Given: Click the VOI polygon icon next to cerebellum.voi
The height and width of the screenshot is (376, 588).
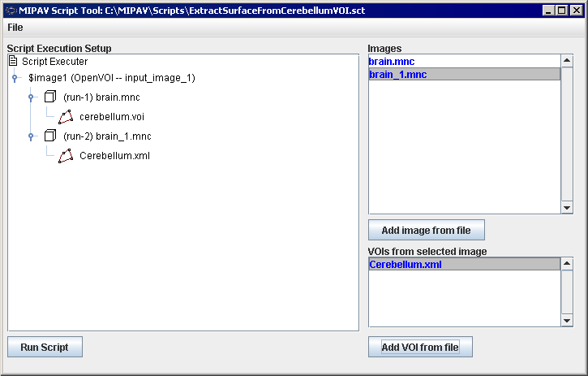Looking at the screenshot, I should coord(66,117).
